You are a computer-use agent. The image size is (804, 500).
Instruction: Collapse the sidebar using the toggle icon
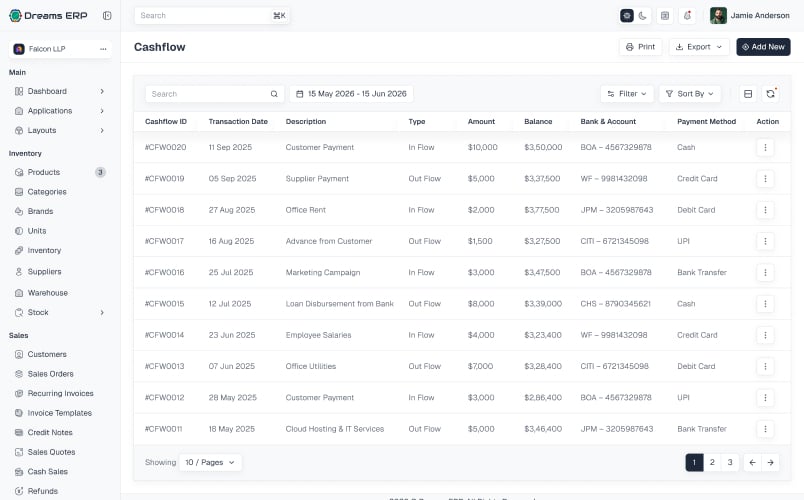[x=107, y=15]
